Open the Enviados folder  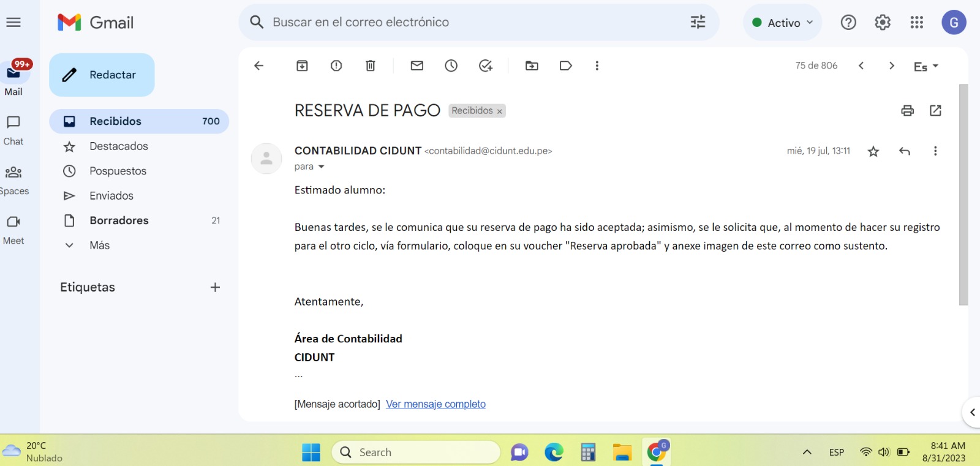pos(111,195)
